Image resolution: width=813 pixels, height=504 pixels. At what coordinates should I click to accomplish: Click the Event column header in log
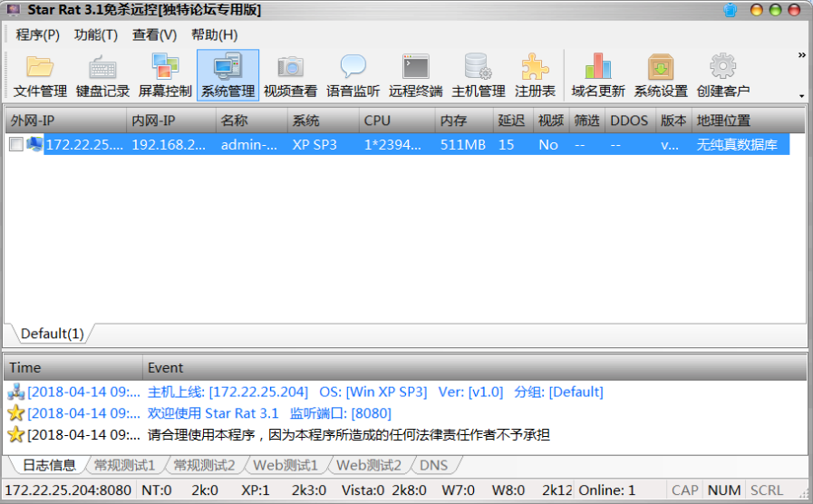point(474,368)
